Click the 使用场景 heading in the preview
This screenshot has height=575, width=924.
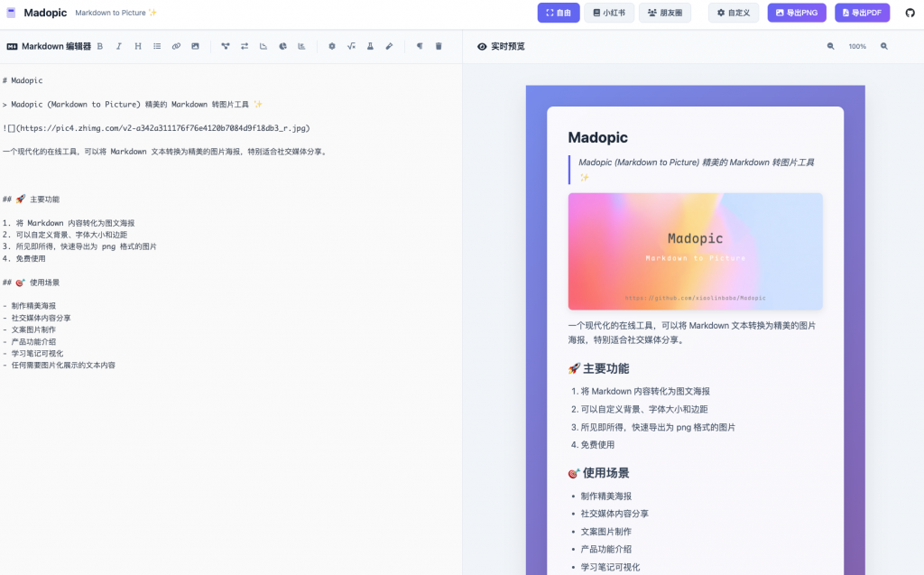point(599,473)
